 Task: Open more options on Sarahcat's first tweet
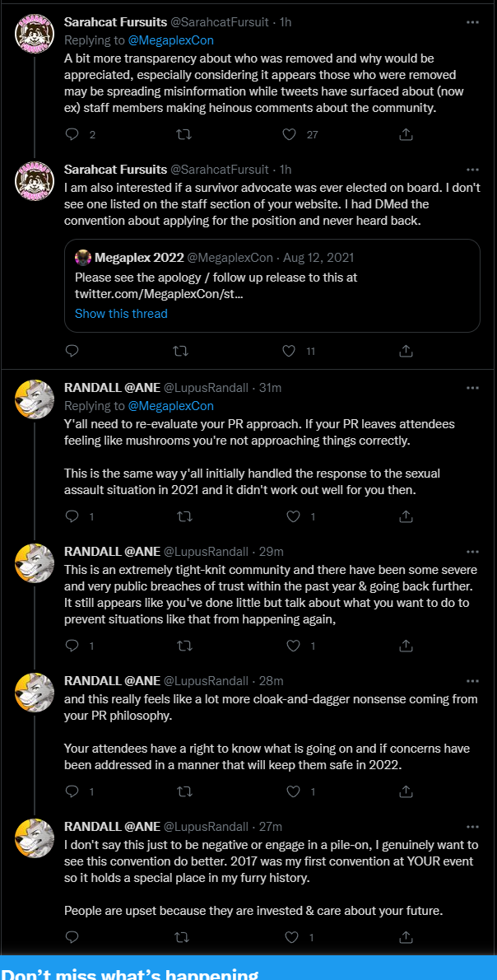coord(472,22)
